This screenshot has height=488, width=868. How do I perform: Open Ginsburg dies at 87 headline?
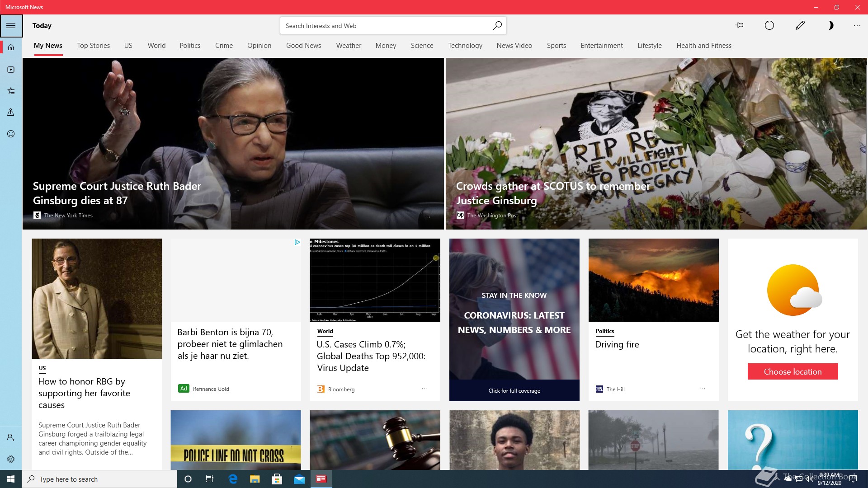pyautogui.click(x=117, y=193)
